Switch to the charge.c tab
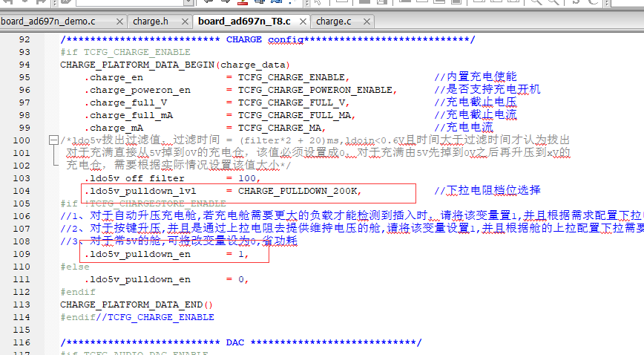The width and height of the screenshot is (644, 355). [x=334, y=22]
